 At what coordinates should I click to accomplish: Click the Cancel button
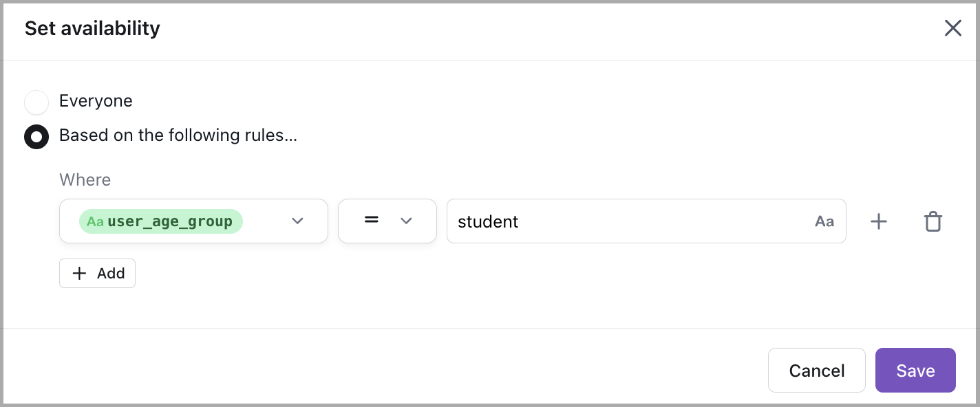[816, 371]
